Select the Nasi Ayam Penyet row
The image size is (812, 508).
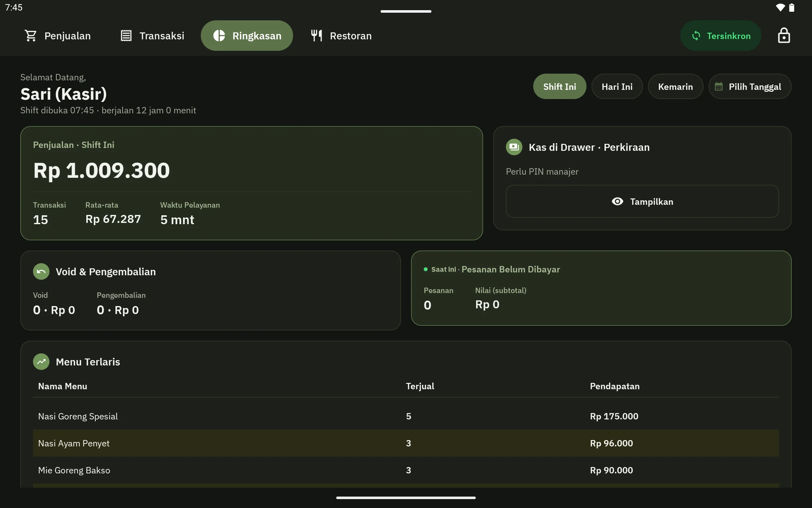point(406,443)
